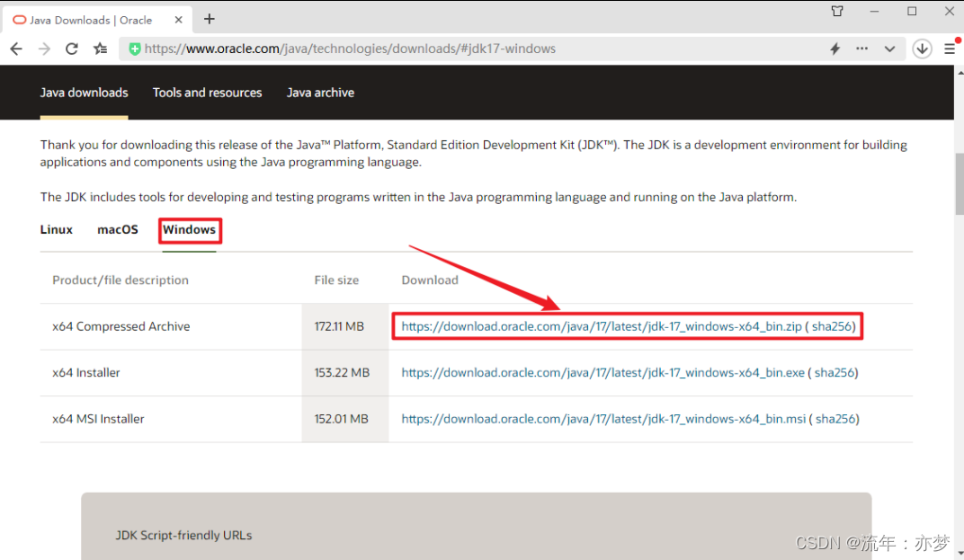The height and width of the screenshot is (560, 964).
Task: Click the lightning bolt speed icon
Action: click(x=835, y=49)
